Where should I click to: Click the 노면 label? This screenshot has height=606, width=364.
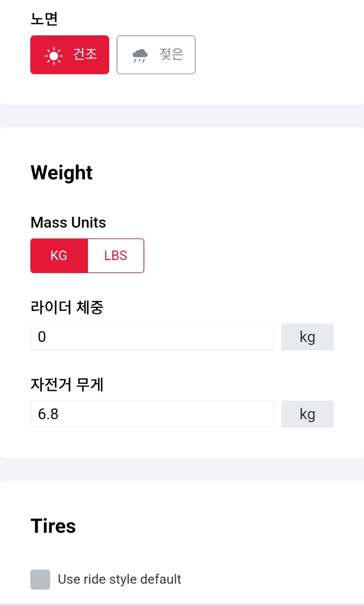tap(44, 19)
